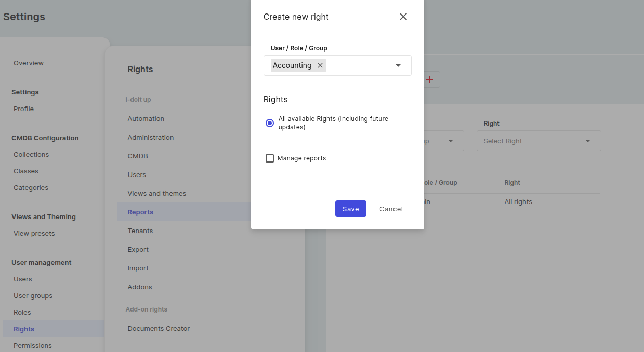Open the User / Role / Group dropdown

point(398,65)
